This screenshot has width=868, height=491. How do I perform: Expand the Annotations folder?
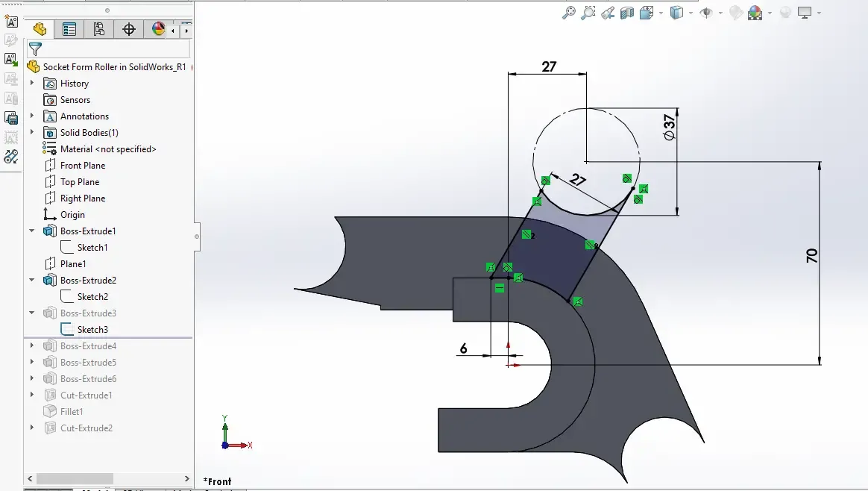(x=31, y=116)
